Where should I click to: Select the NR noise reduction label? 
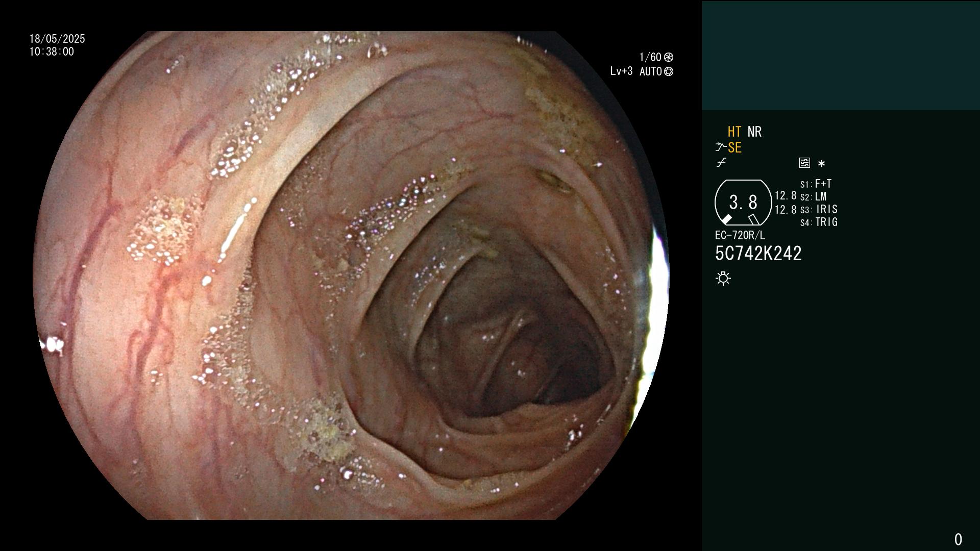click(754, 132)
